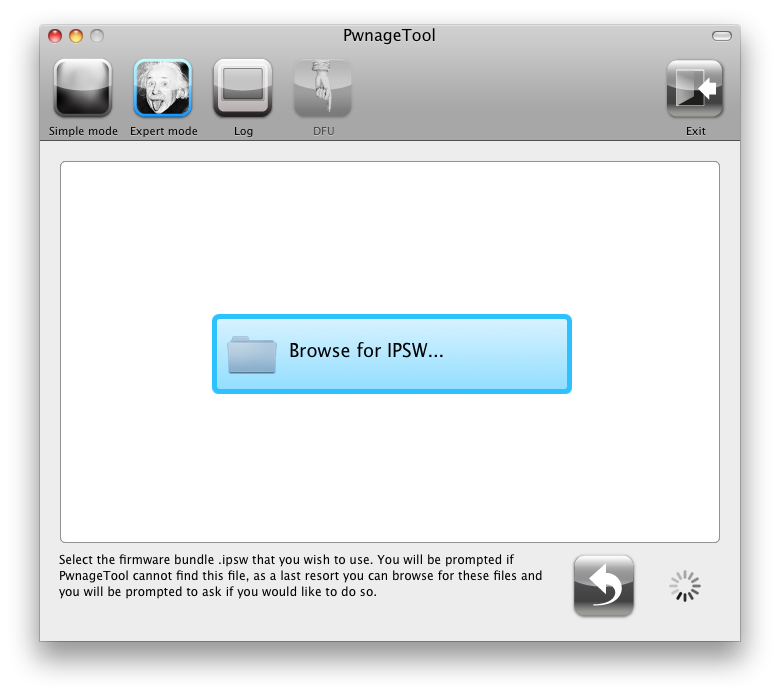Click the spinning progress indicator
Image resolution: width=780 pixels, height=696 pixels.
click(x=685, y=587)
